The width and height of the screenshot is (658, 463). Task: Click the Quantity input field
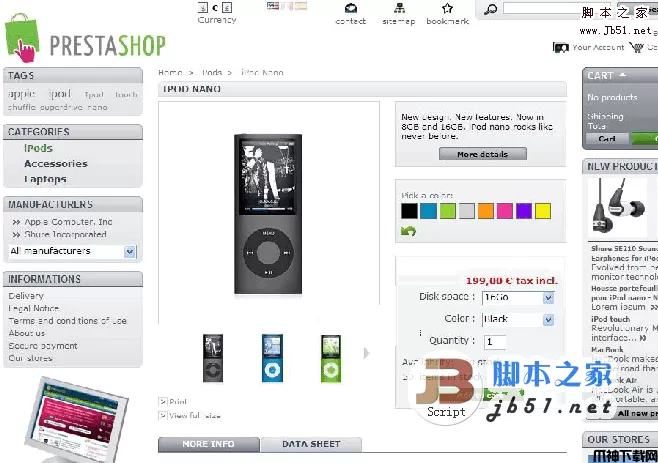[x=495, y=342]
